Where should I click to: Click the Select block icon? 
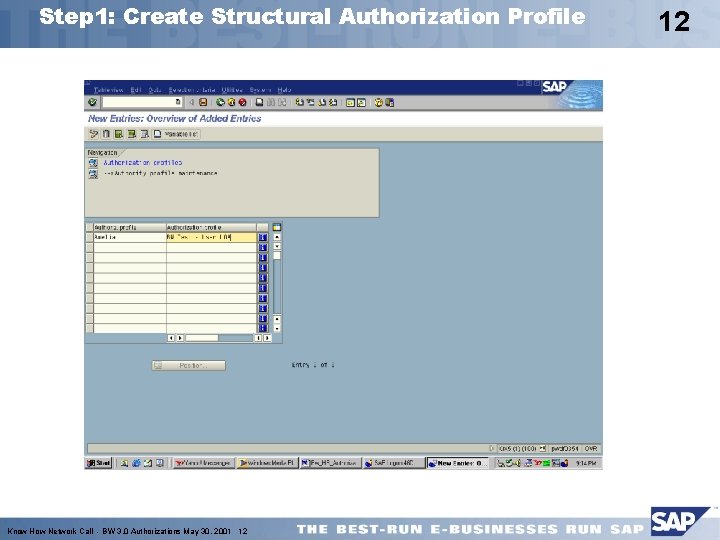click(x=132, y=134)
